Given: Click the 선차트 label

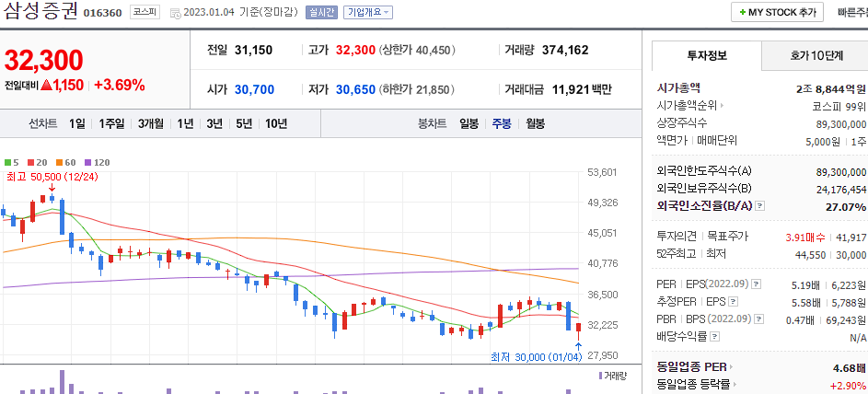Looking at the screenshot, I should tap(42, 124).
